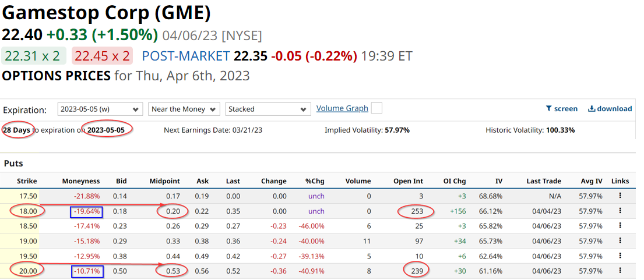This screenshot has width=644, height=280.
Task: Open the Stacked view dropdown
Action: pyautogui.click(x=268, y=109)
